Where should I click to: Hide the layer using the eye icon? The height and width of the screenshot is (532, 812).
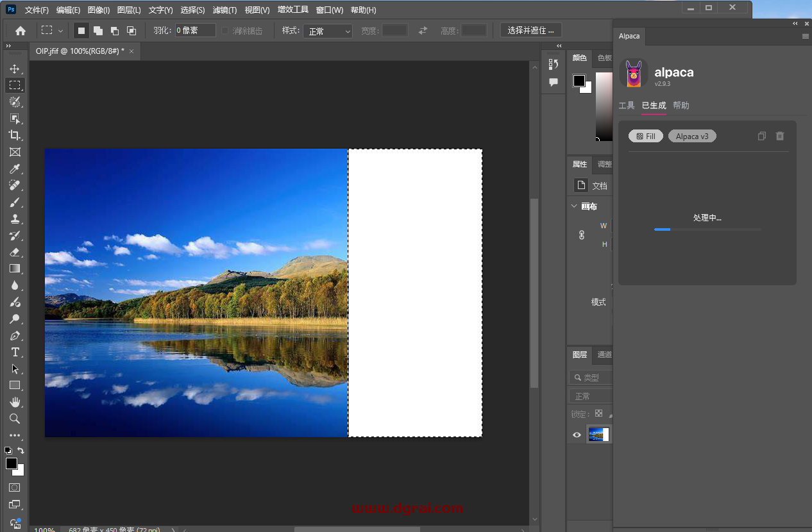point(577,435)
